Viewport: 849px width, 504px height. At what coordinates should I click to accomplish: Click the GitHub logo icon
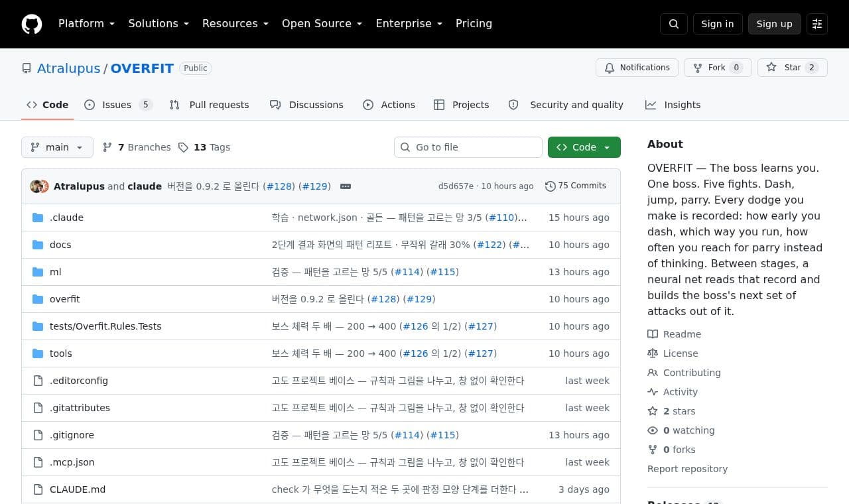coord(32,24)
